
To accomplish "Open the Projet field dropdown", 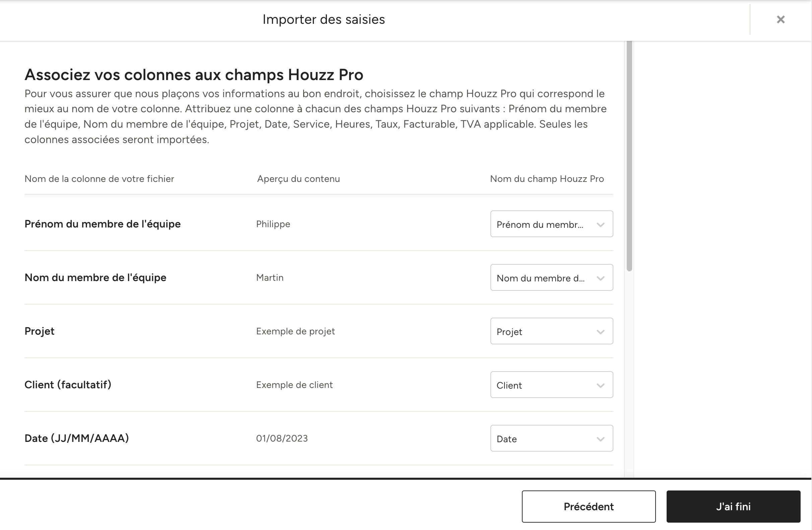I will (552, 331).
